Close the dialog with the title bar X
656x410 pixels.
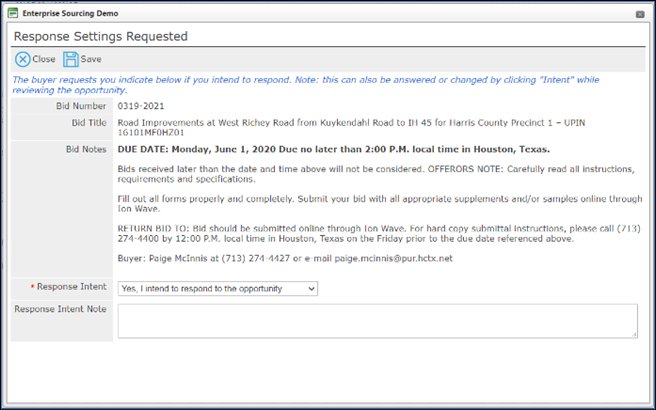pos(640,14)
